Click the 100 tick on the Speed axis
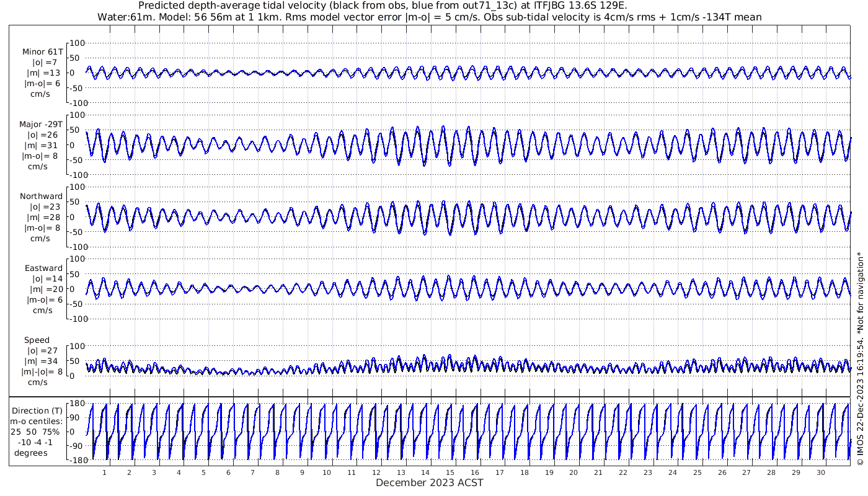This screenshot has height=496, width=868. (77, 346)
